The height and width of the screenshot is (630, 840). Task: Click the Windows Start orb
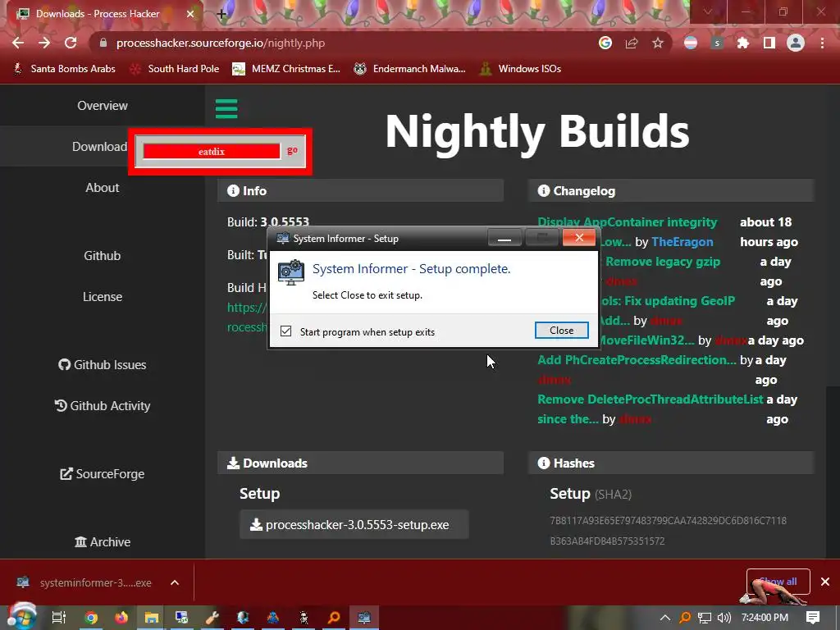pyautogui.click(x=22, y=617)
